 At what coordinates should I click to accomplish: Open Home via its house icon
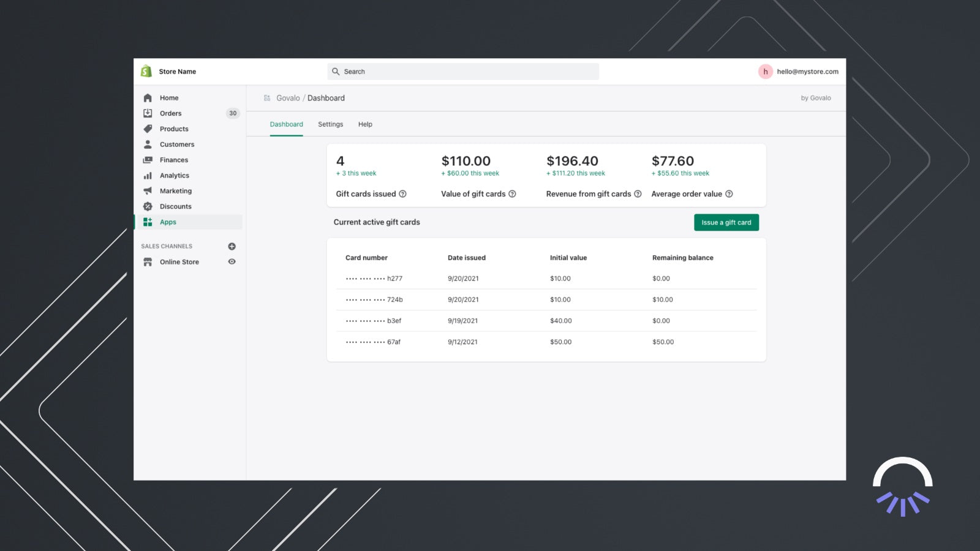pos(148,98)
